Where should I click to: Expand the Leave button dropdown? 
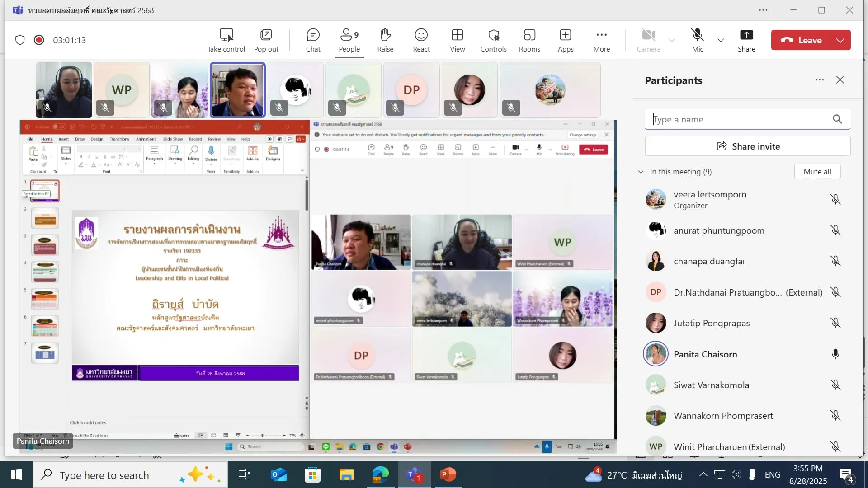840,40
